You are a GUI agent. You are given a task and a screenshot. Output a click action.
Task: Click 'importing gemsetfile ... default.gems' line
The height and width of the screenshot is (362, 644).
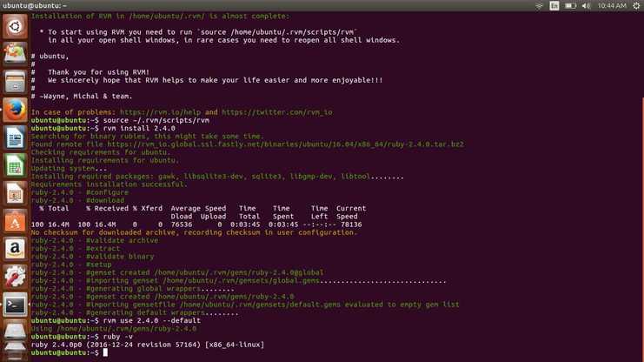[245, 305]
